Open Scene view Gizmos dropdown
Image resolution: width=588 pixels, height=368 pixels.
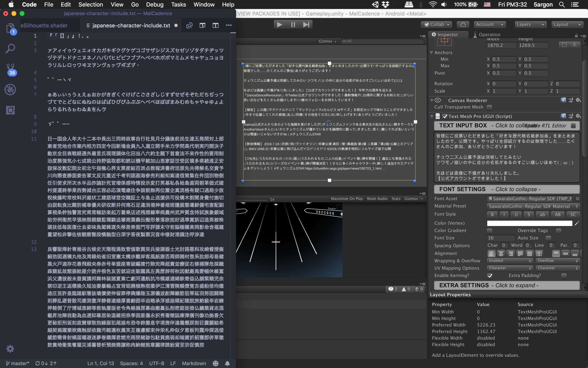tap(327, 41)
